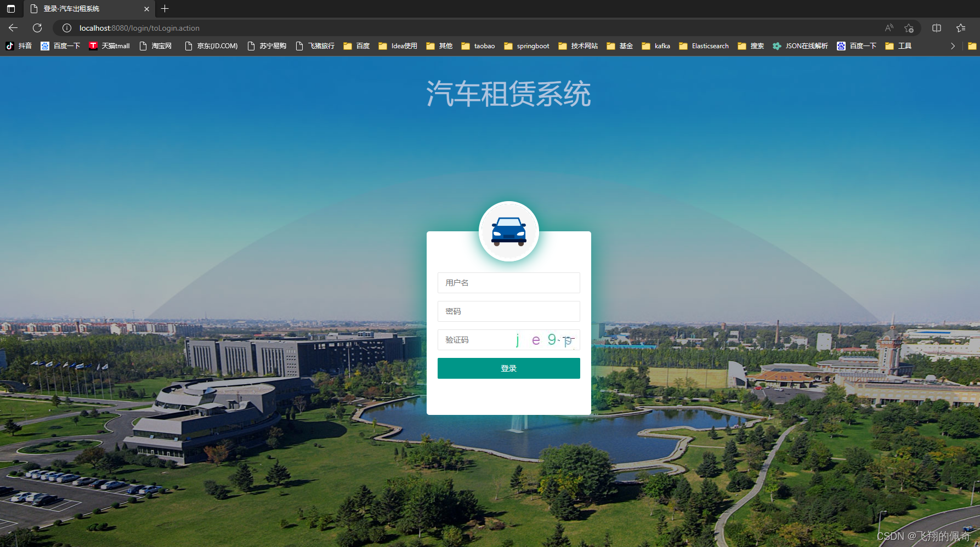Open the 天猫tmall bookmark
Image resolution: width=980 pixels, height=547 pixels.
point(109,46)
